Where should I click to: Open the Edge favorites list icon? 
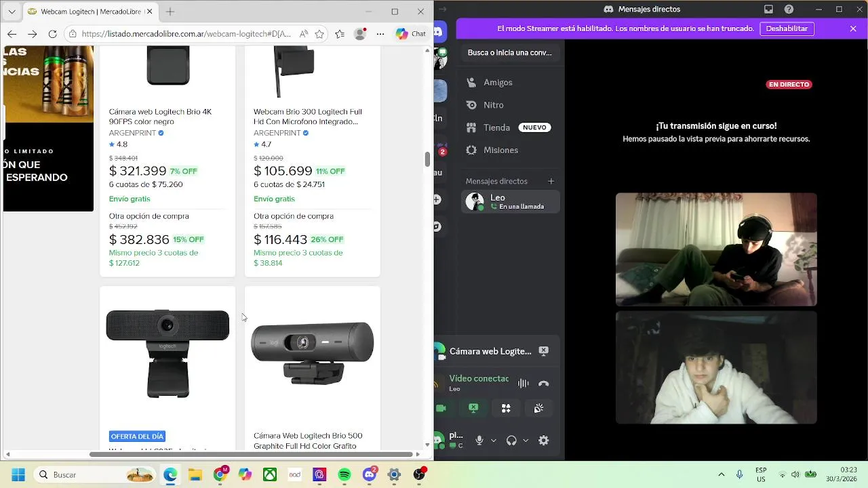pos(340,34)
